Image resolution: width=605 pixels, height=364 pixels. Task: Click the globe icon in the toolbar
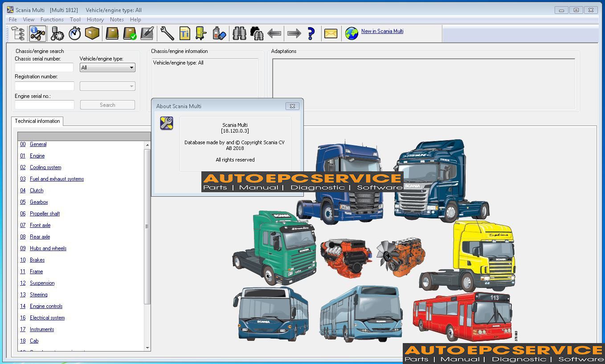pyautogui.click(x=352, y=33)
